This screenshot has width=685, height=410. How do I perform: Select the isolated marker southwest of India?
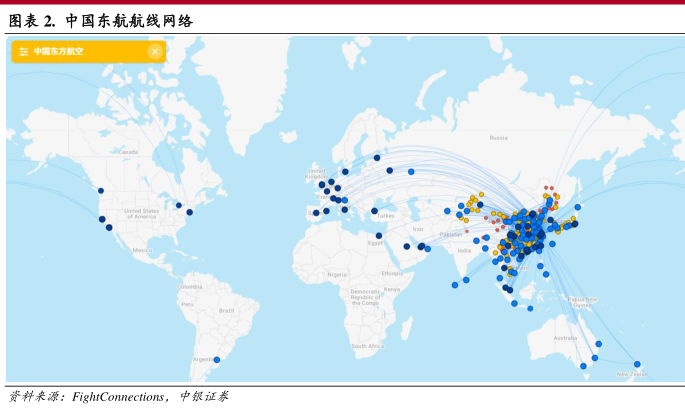455,285
